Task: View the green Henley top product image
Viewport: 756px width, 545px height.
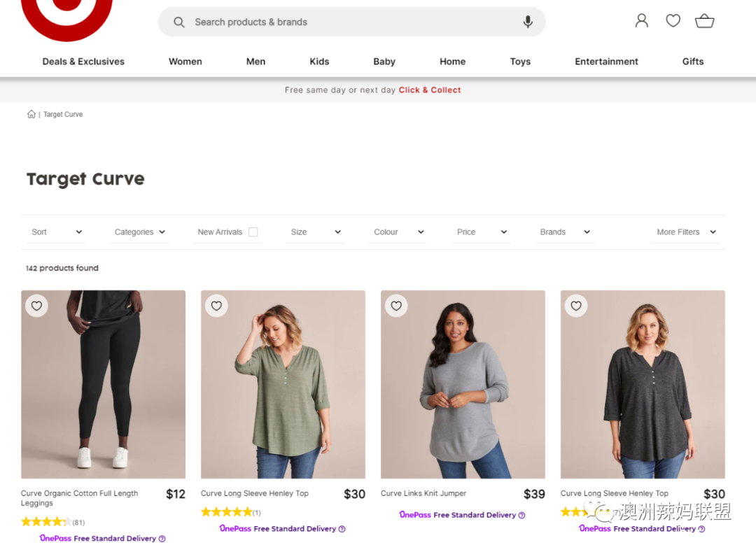Action: click(283, 385)
